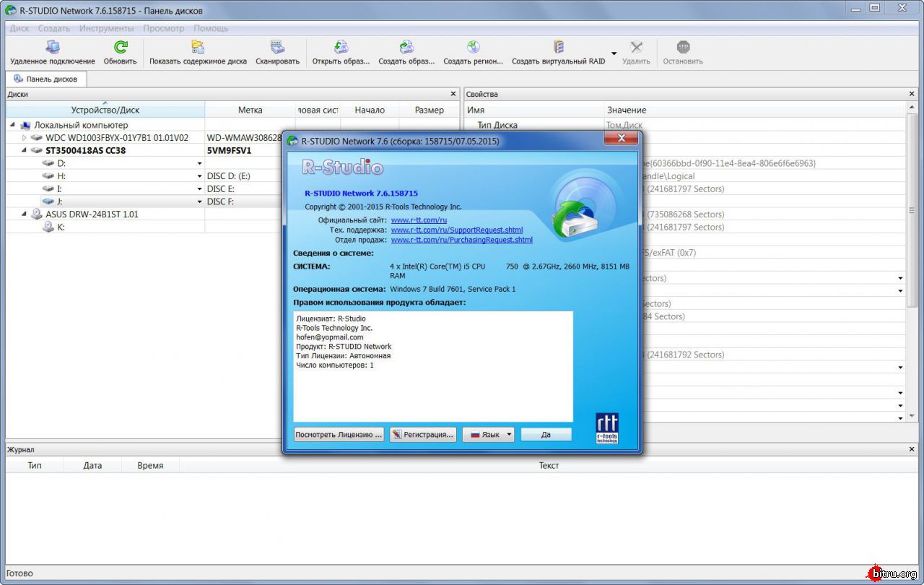Select the Disk panel (Панель дисков) tab
The width and height of the screenshot is (924, 585).
pos(45,79)
